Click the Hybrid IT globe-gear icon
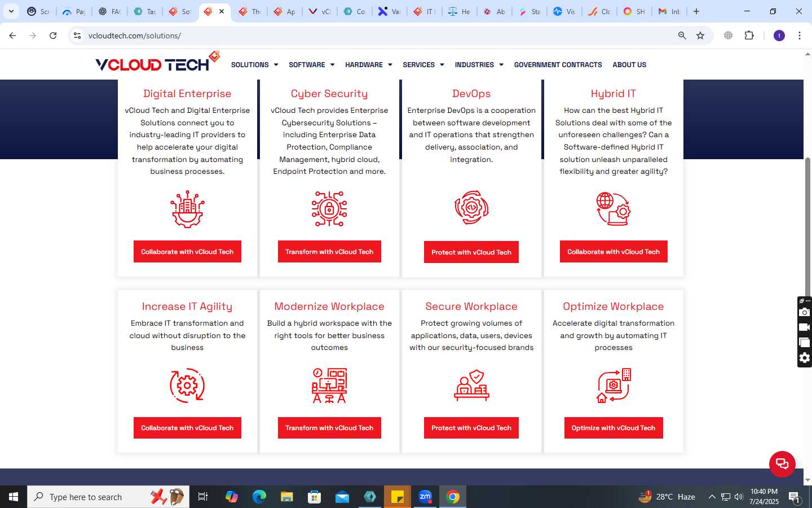Viewport: 812px width, 508px height. click(x=614, y=209)
